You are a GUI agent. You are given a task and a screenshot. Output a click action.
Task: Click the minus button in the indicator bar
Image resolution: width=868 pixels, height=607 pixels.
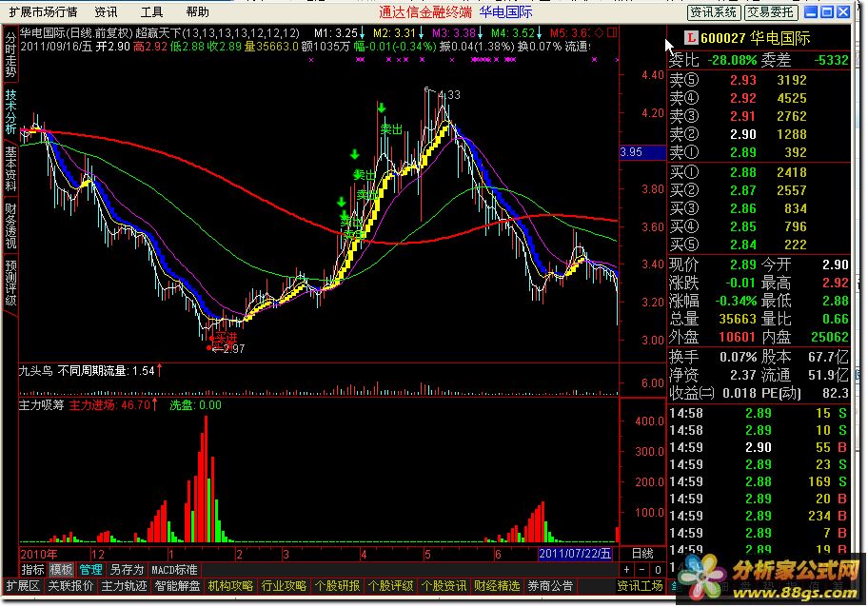(x=642, y=569)
